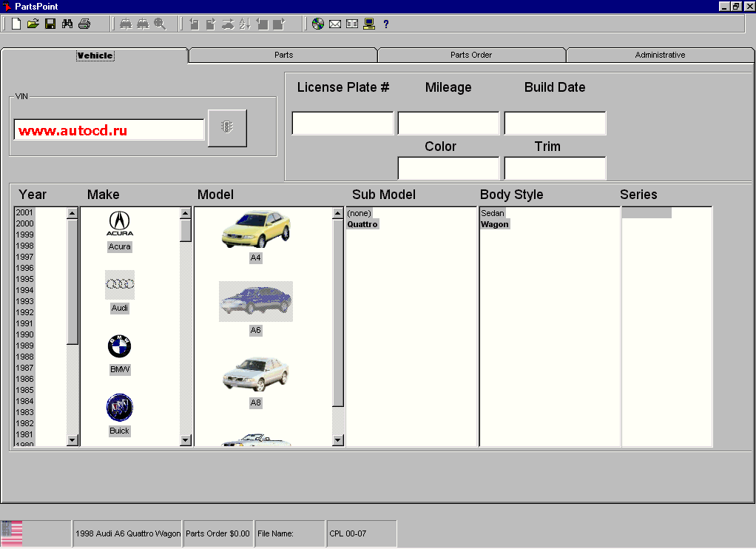Click the VIN input field
Screen dimensions: 756x549
click(x=109, y=129)
